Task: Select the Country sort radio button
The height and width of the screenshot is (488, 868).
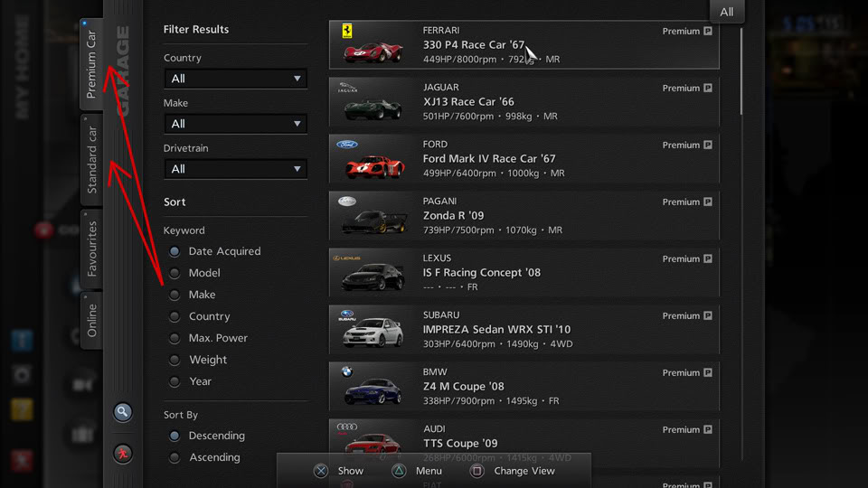Action: tap(175, 316)
